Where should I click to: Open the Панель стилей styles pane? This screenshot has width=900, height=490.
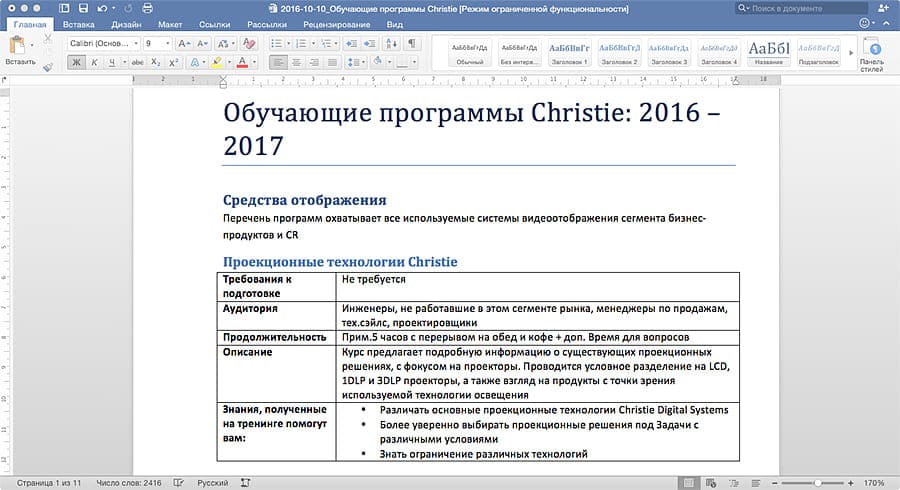[871, 55]
